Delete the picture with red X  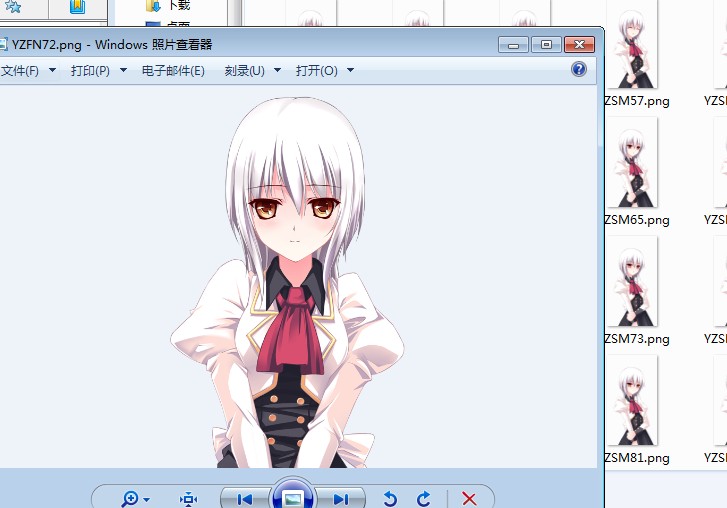(469, 499)
